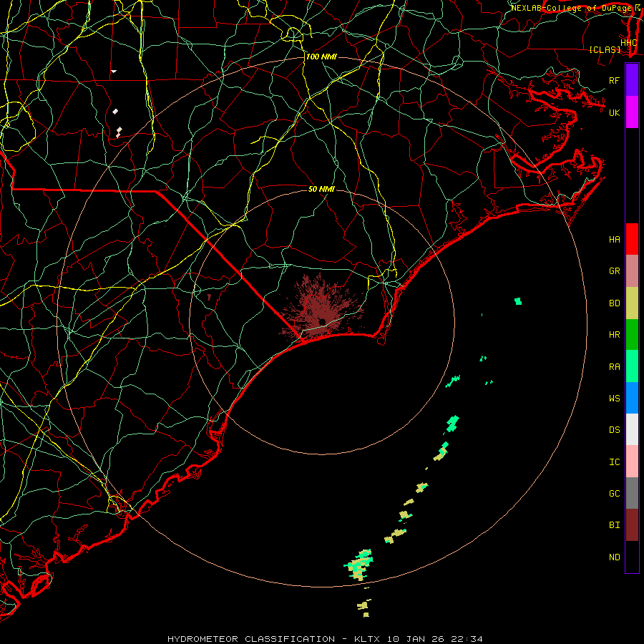644x644 pixels.
Task: Click the "ND" legend label
Action: [x=614, y=557]
